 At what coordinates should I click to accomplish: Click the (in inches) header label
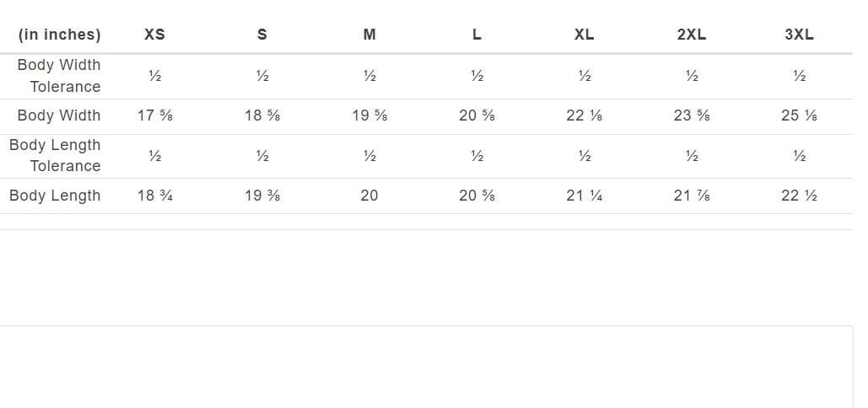59,35
